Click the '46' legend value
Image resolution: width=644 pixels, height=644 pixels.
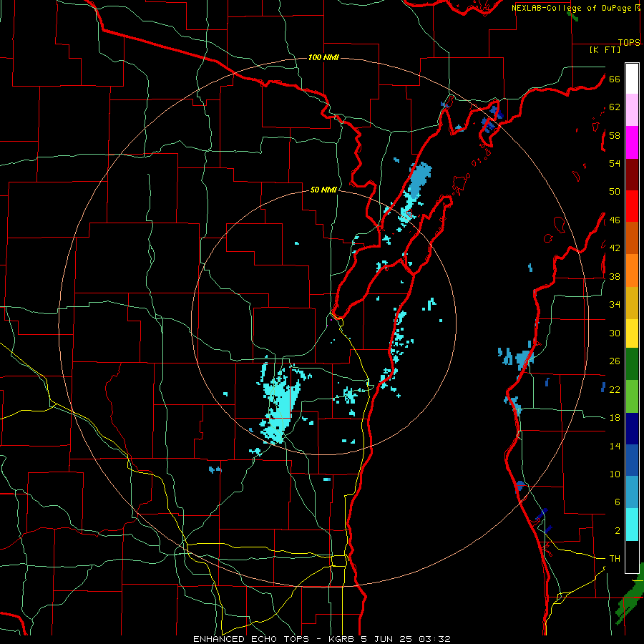coord(615,220)
